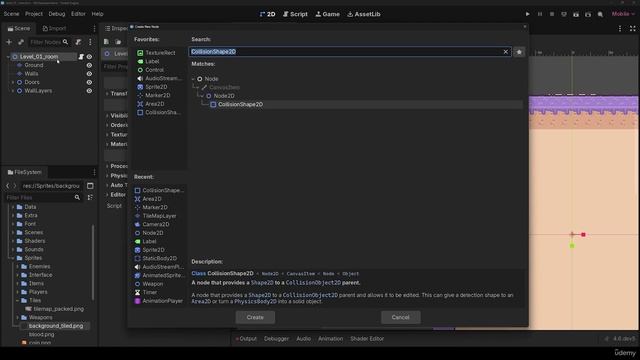Toggle visibility of WallLayers node
This screenshot has height=360, width=640.
point(89,91)
